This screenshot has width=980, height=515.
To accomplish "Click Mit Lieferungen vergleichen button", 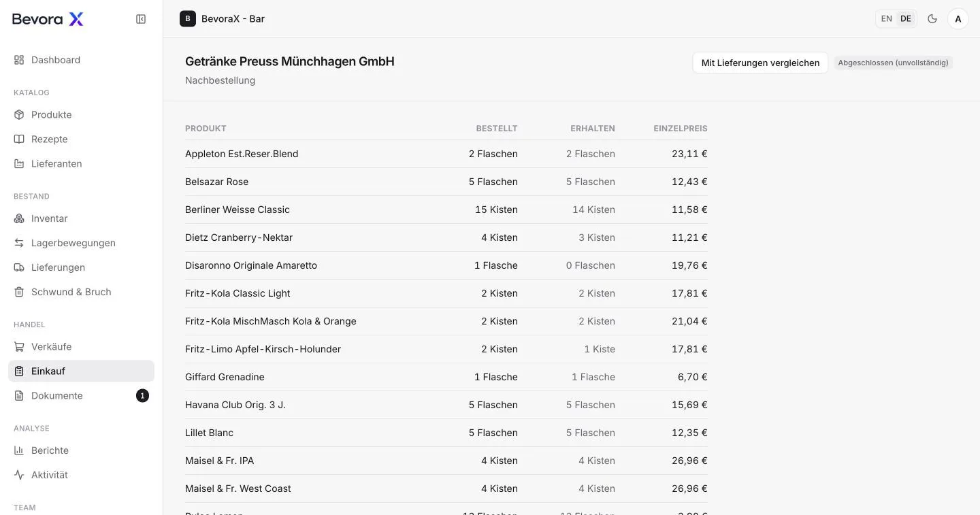I will pyautogui.click(x=760, y=63).
